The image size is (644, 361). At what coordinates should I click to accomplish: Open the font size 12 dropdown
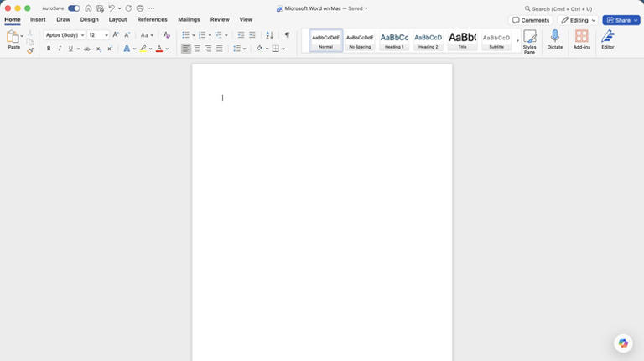(106, 35)
